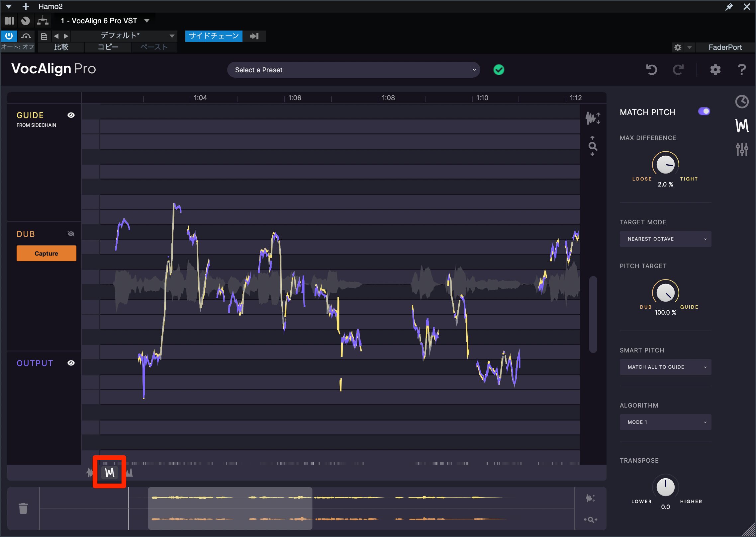
Task: Click the 比較 compare button
Action: pos(61,47)
